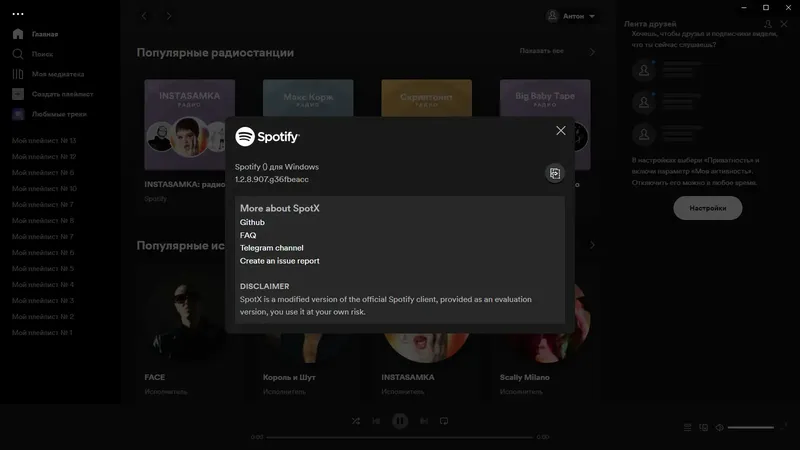The height and width of the screenshot is (450, 800).
Task: Select Король и Шут artist
Action: coord(289,377)
